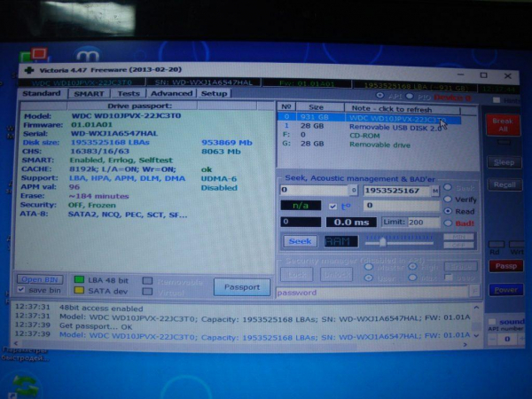Toggle the t° temperature checkbox
Screen dimensions: 532x399
point(332,207)
